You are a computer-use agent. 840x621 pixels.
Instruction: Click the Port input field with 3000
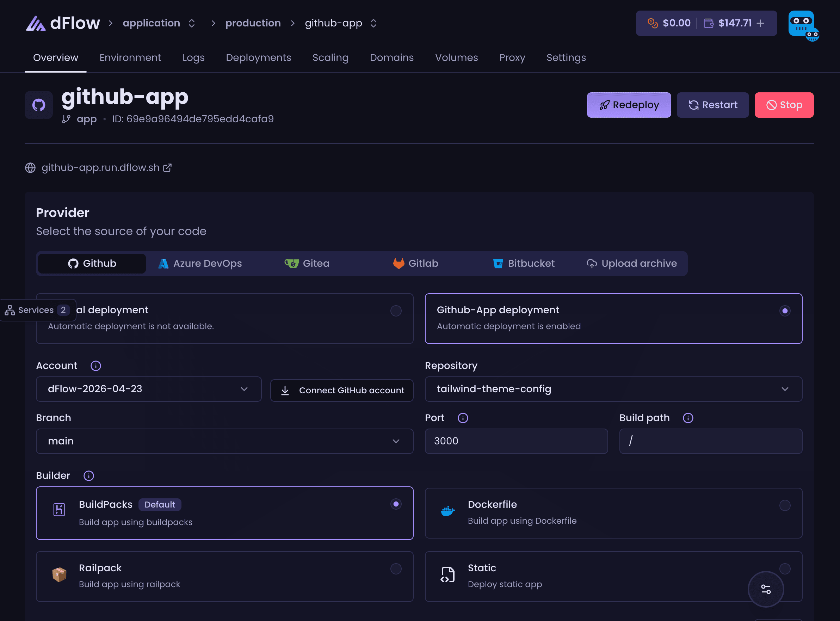(x=516, y=441)
